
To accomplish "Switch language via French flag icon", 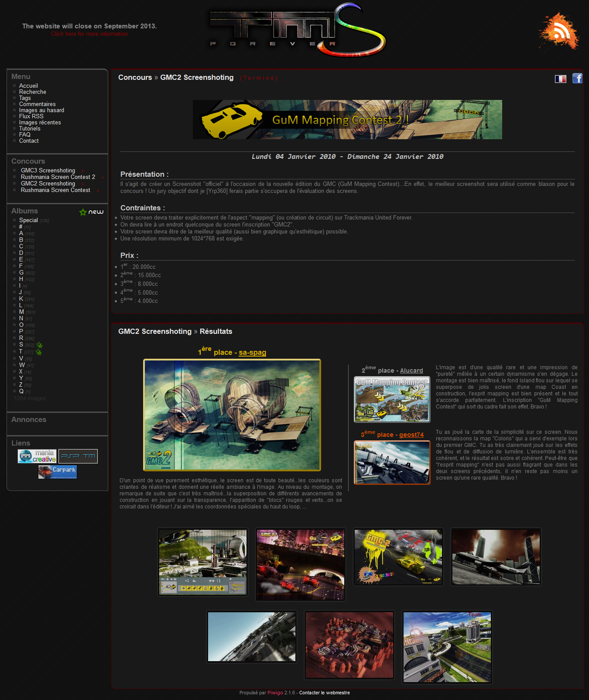I will pos(561,79).
